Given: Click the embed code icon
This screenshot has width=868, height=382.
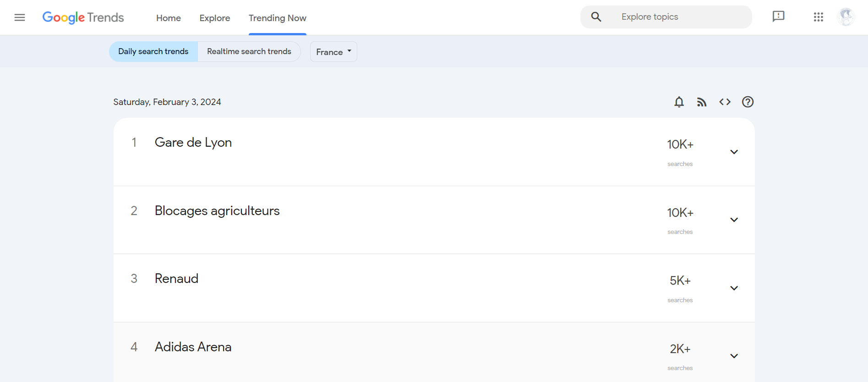Looking at the screenshot, I should tap(725, 102).
